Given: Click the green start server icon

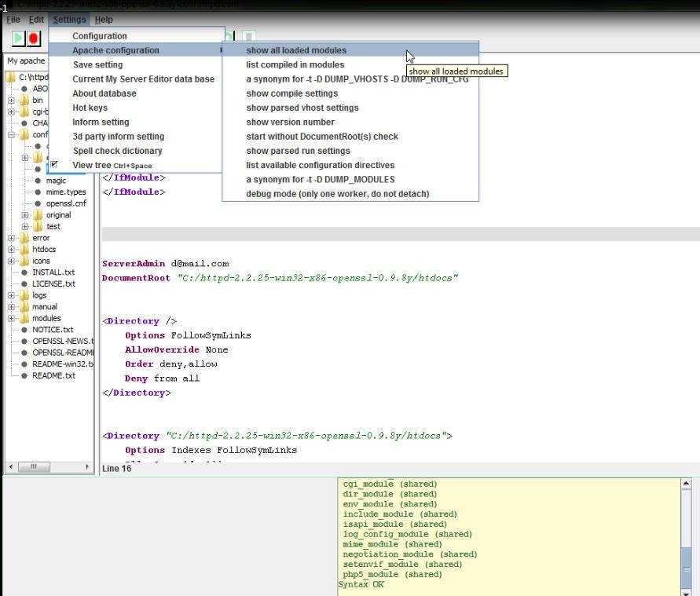Looking at the screenshot, I should [x=18, y=38].
